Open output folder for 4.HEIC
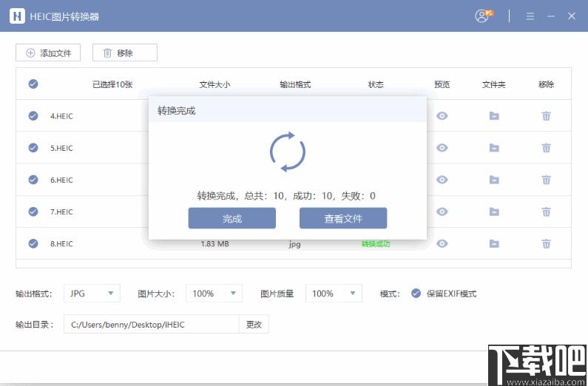 [x=494, y=116]
